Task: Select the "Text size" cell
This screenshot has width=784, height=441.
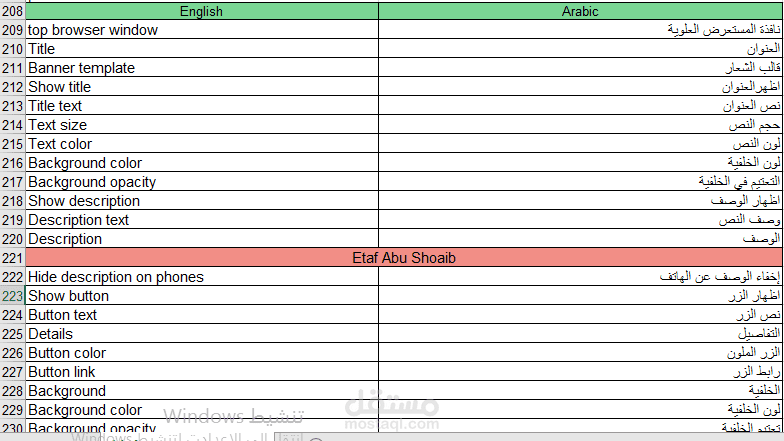Action: tap(201, 125)
